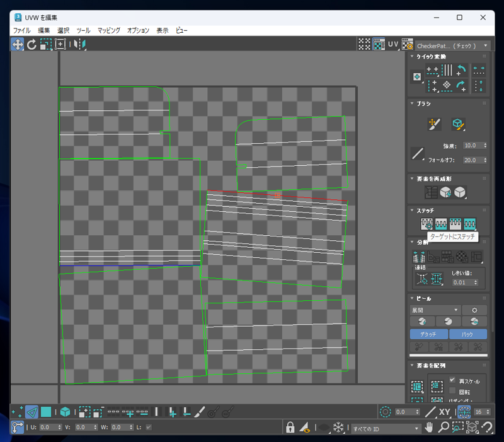Click the target weld icon under 連結
504x442 pixels.
(422, 279)
